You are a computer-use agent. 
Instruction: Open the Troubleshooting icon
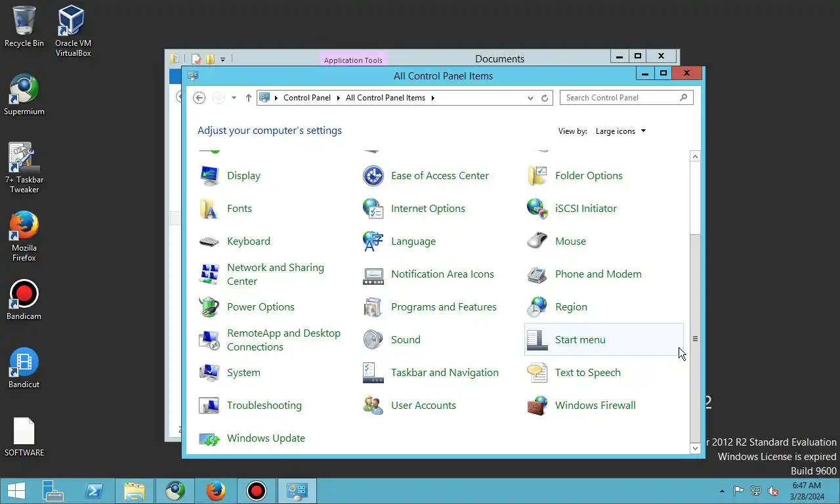pos(209,406)
